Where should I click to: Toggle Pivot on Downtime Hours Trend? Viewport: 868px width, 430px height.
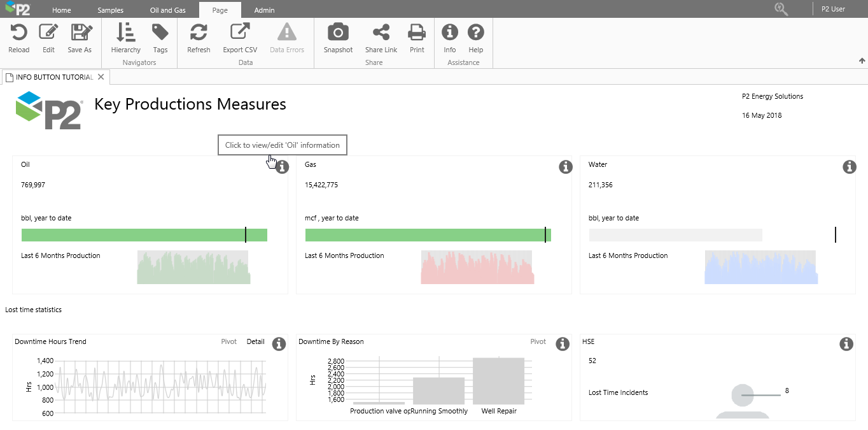(x=228, y=341)
